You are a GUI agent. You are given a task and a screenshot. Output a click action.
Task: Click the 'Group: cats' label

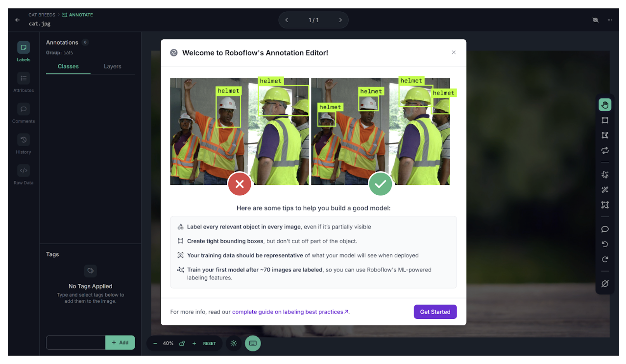[x=59, y=52]
